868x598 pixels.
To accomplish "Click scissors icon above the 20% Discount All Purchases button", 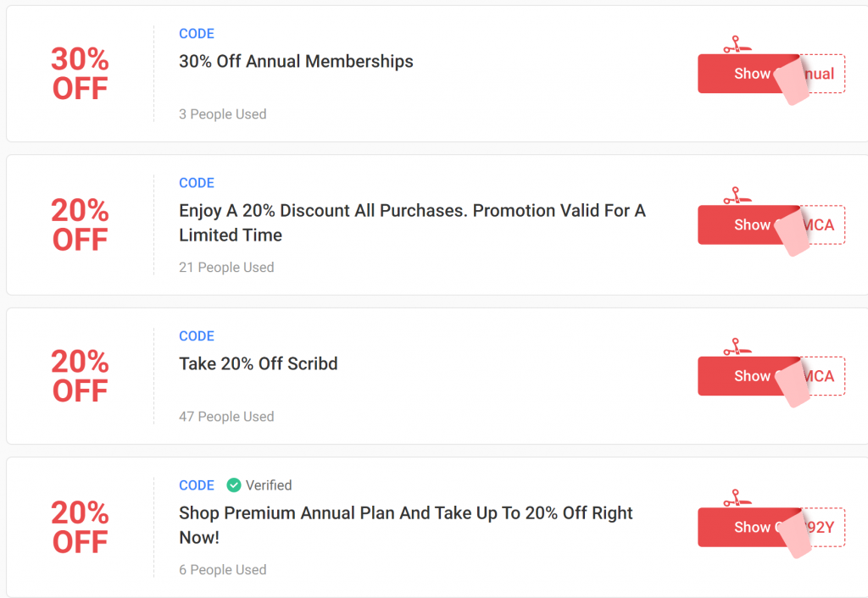I will [x=732, y=196].
